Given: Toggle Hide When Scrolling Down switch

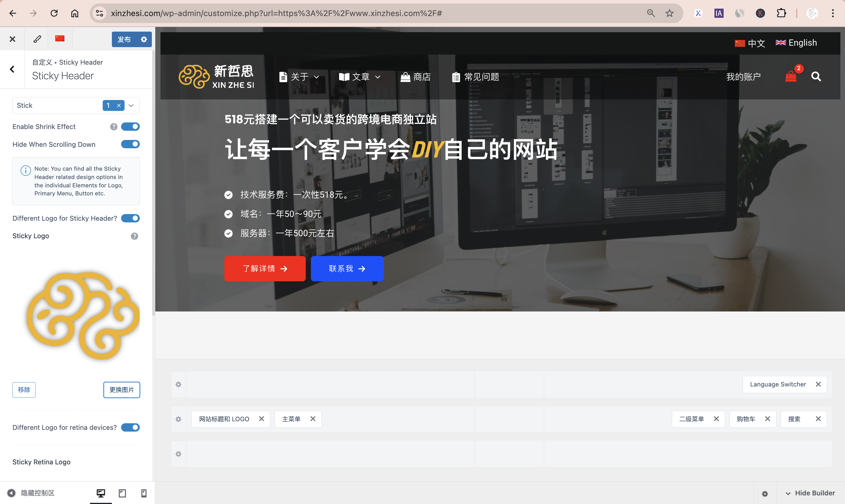Looking at the screenshot, I should tap(131, 144).
